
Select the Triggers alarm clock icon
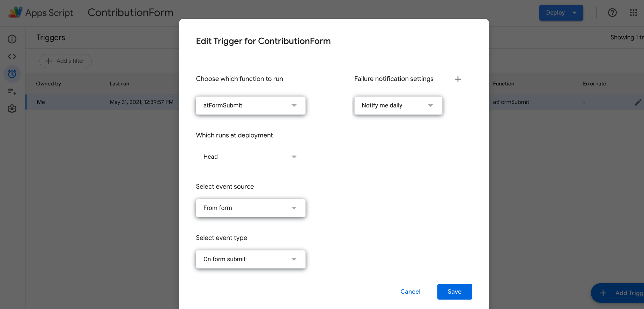click(12, 74)
